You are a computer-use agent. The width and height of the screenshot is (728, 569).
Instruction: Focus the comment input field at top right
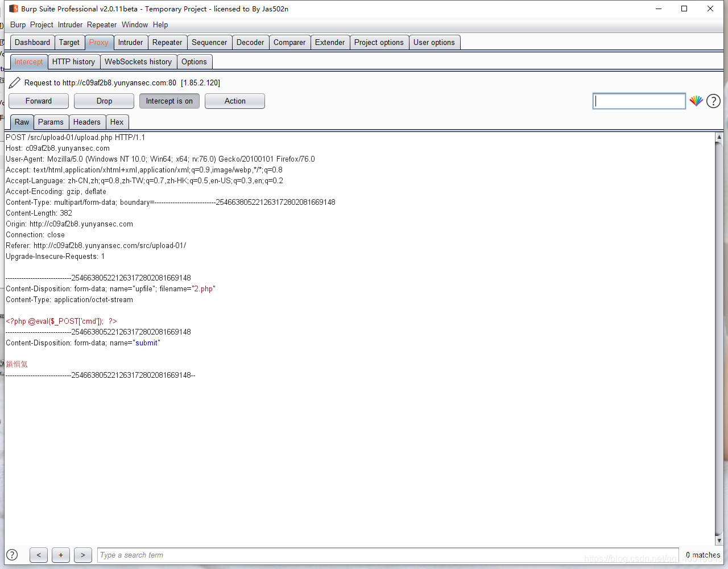pos(639,101)
